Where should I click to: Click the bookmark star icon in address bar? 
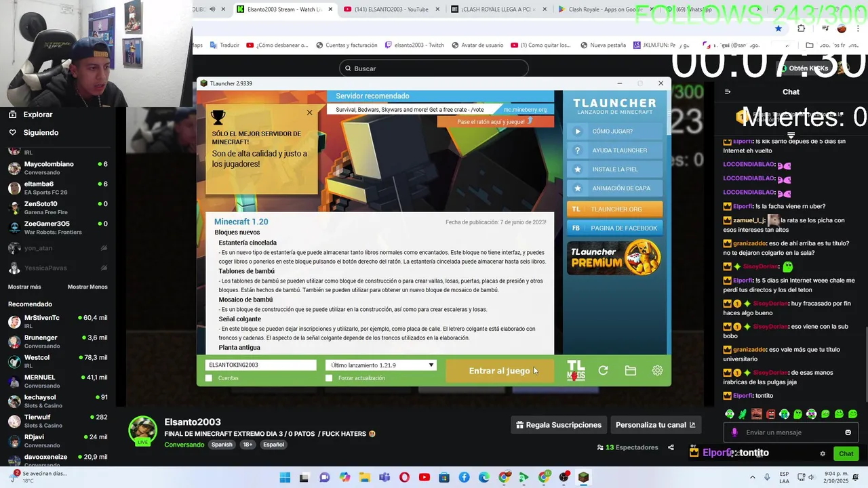coord(778,28)
